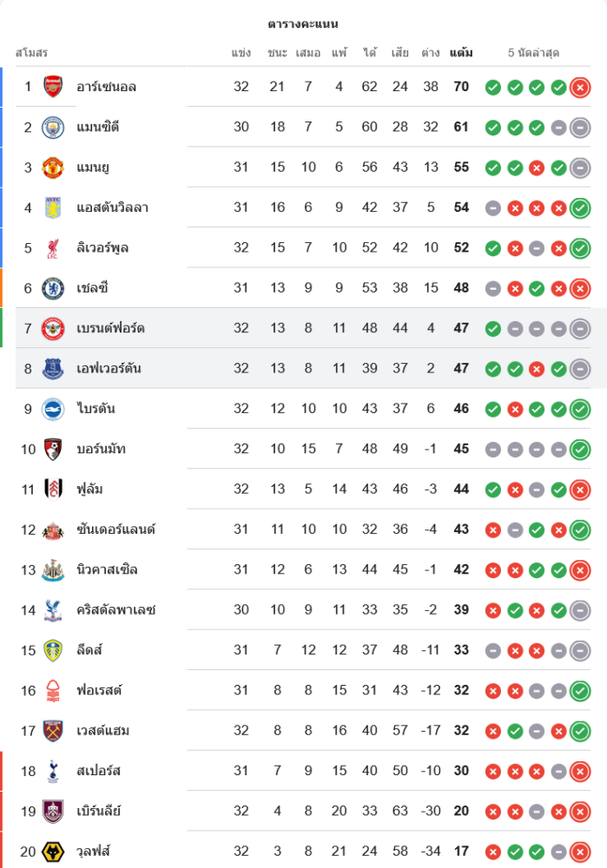Click Bournemouth's latest circled win result icon
Image resolution: width=607 pixels, height=868 pixels.
tap(581, 450)
